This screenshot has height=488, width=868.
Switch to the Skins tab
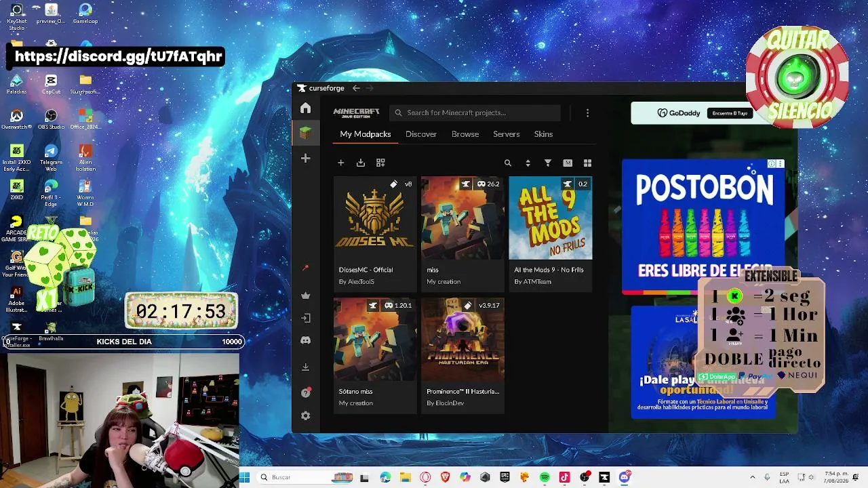pos(543,134)
